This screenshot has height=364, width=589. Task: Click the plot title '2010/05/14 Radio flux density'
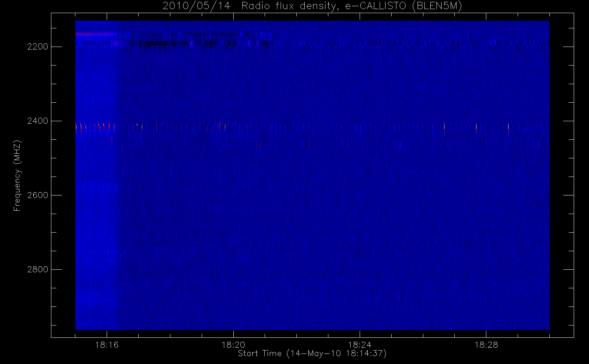pos(312,6)
